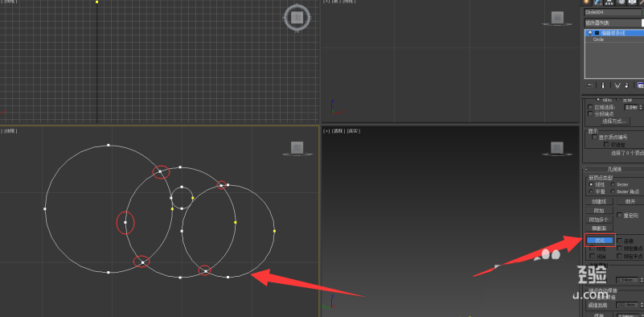
Task: Enable the 重定向 checkbox
Action: (619, 216)
